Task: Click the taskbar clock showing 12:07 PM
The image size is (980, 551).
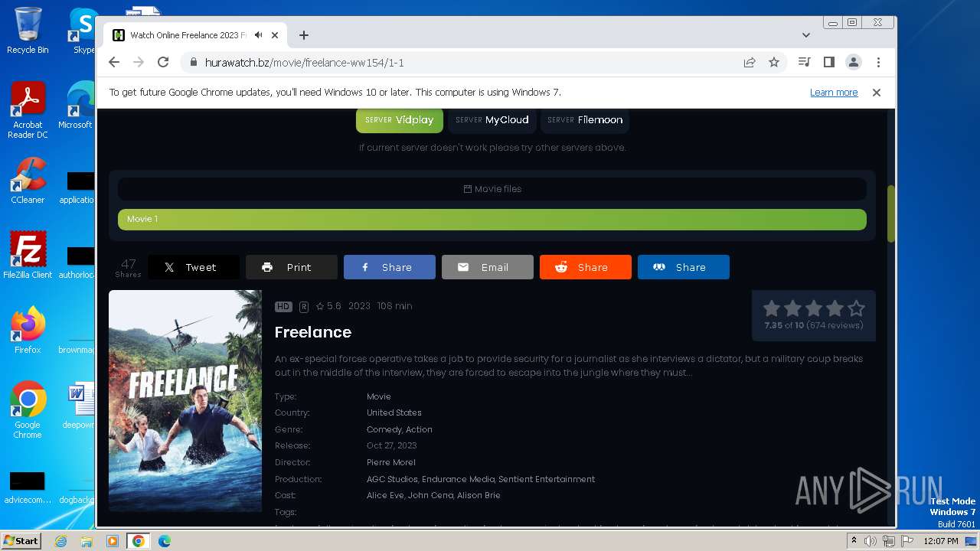Action: 941,541
